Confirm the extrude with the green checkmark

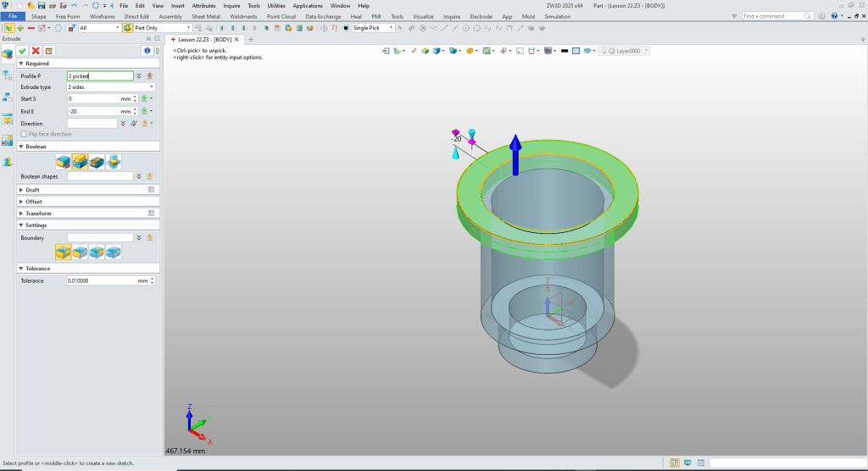tap(22, 51)
